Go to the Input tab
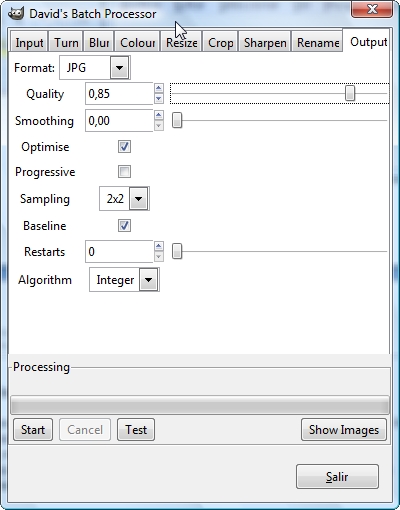 point(29,43)
